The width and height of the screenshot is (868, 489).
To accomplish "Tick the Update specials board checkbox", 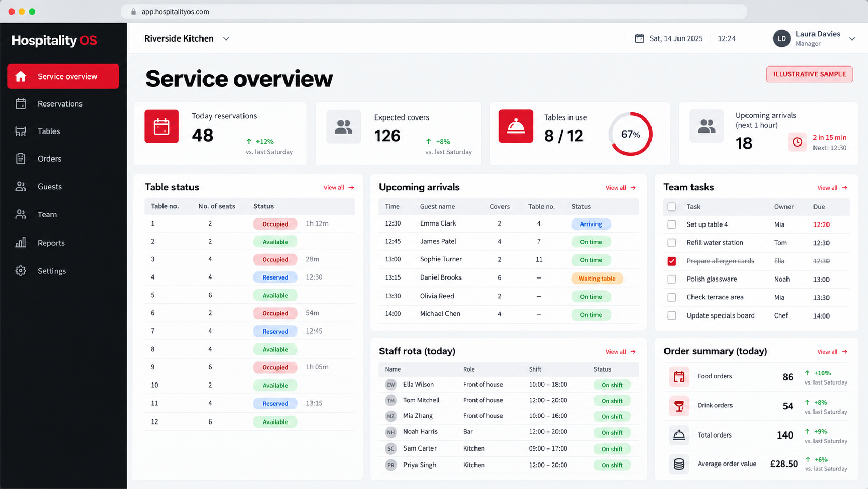I will pos(672,315).
